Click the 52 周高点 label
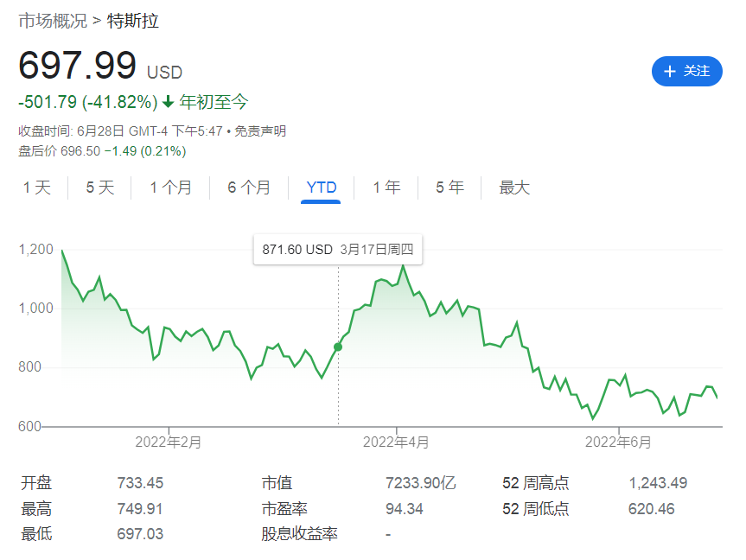The width and height of the screenshot is (746, 560). (536, 483)
